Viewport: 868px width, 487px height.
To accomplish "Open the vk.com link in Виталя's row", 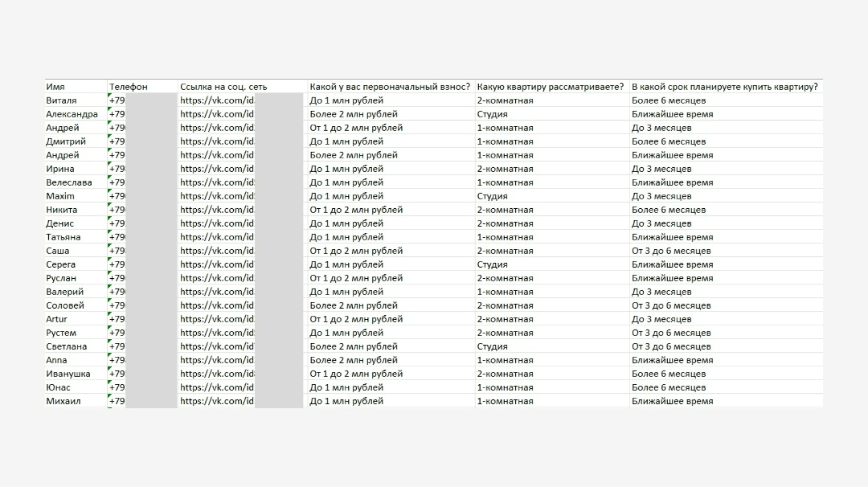I will (217, 100).
